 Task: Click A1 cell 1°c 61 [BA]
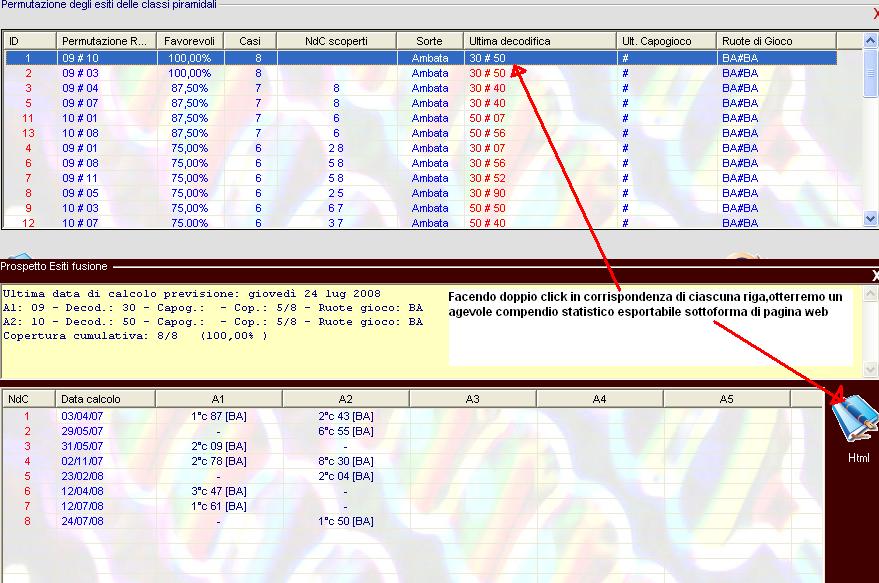coord(219,506)
